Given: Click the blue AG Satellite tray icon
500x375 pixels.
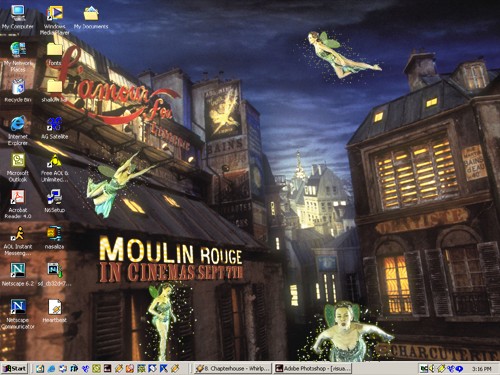Looking at the screenshot, I should tap(450, 368).
